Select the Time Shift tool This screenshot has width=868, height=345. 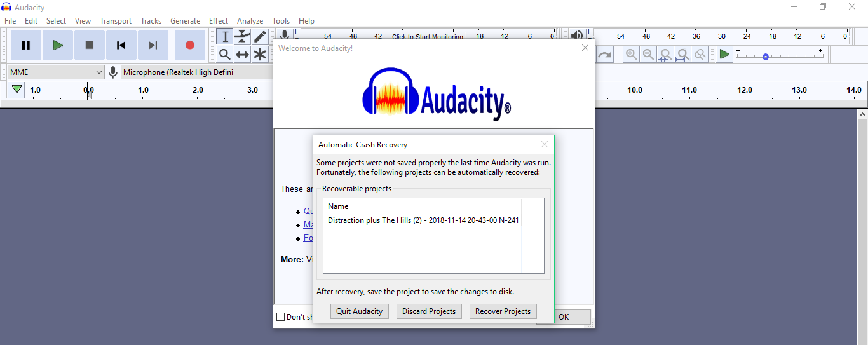(x=242, y=55)
